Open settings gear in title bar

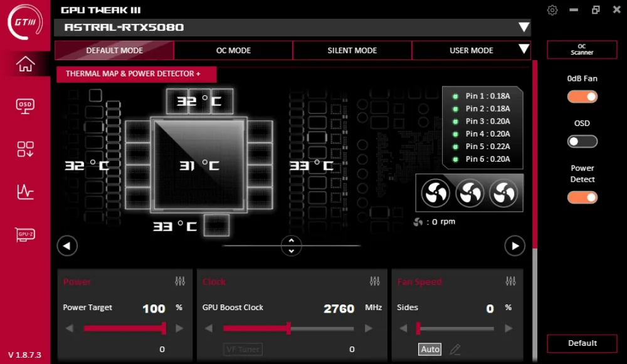(552, 10)
